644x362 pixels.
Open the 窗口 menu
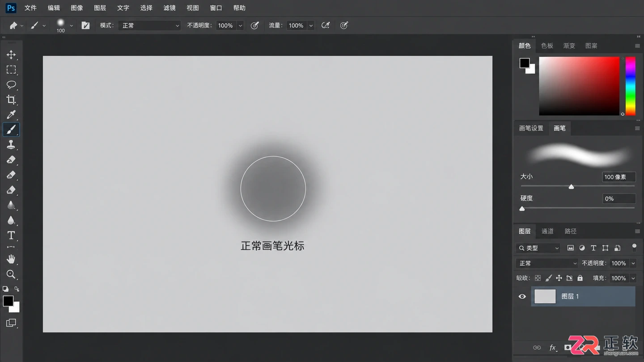point(216,8)
